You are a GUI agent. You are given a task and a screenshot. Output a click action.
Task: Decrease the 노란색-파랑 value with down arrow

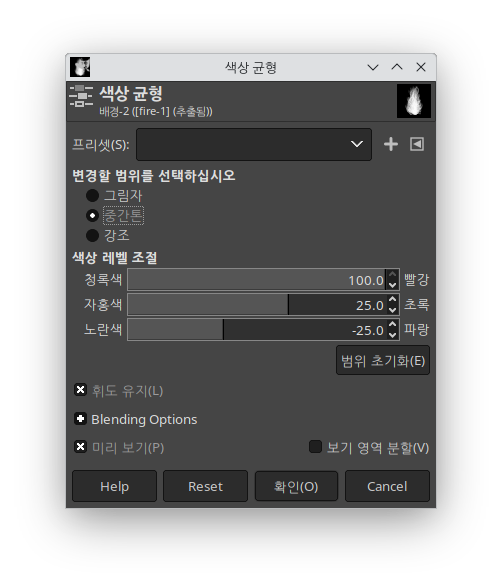point(392,335)
